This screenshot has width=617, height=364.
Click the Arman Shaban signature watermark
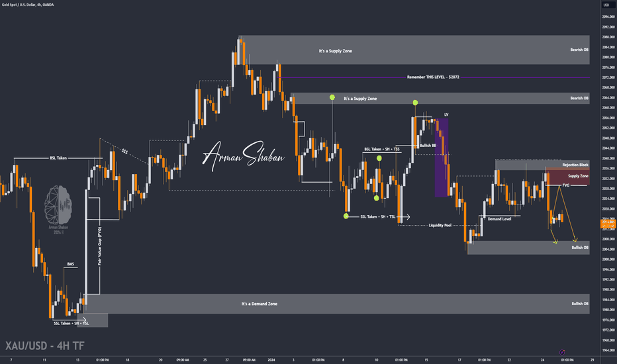click(243, 156)
